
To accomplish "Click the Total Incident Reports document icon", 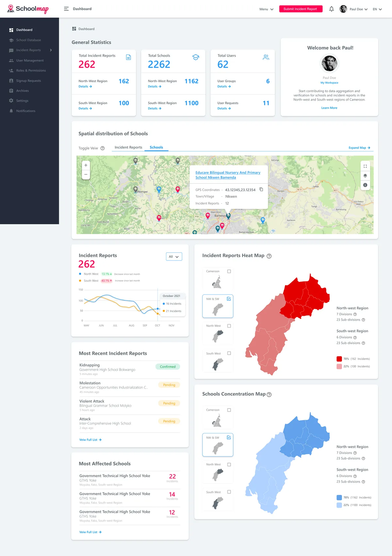I will coord(128,57).
